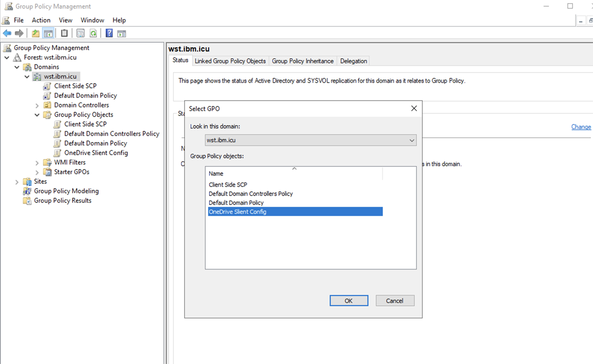Screen dimensions: 593x364
Task: Select the Status tab
Action: pyautogui.click(x=181, y=60)
